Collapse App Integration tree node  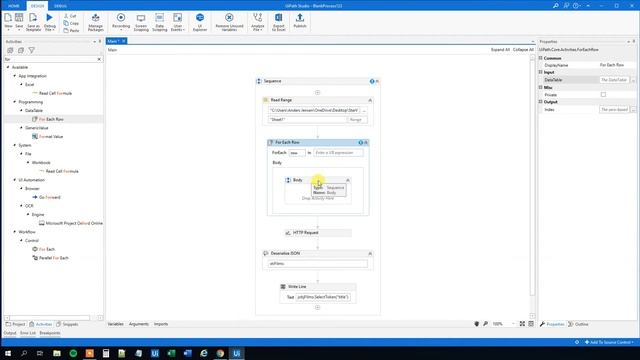pos(15,76)
